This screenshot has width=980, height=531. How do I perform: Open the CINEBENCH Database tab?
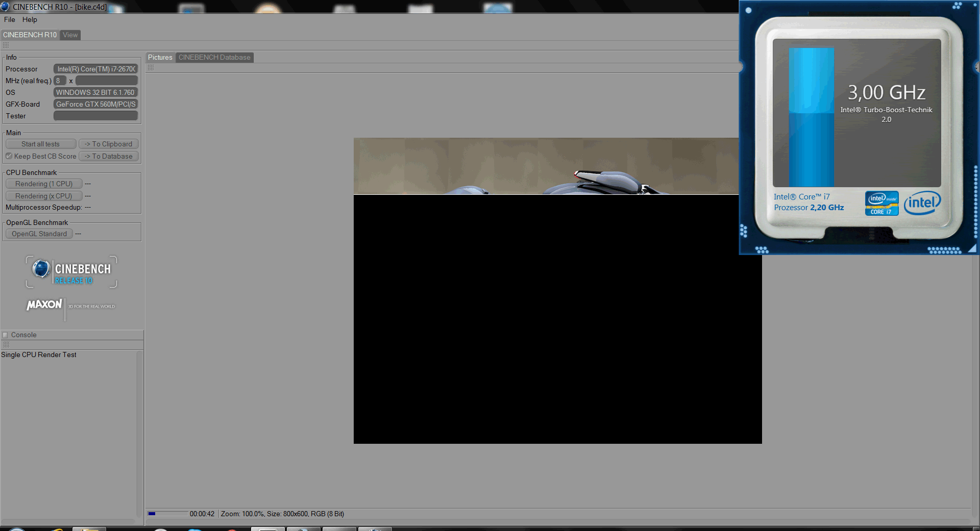point(214,58)
